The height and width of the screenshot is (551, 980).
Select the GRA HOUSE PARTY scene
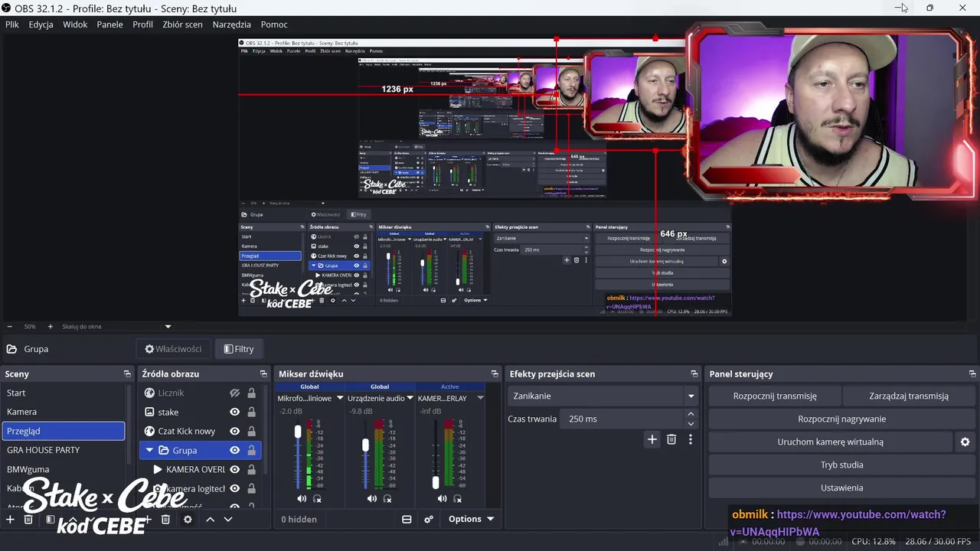64,450
